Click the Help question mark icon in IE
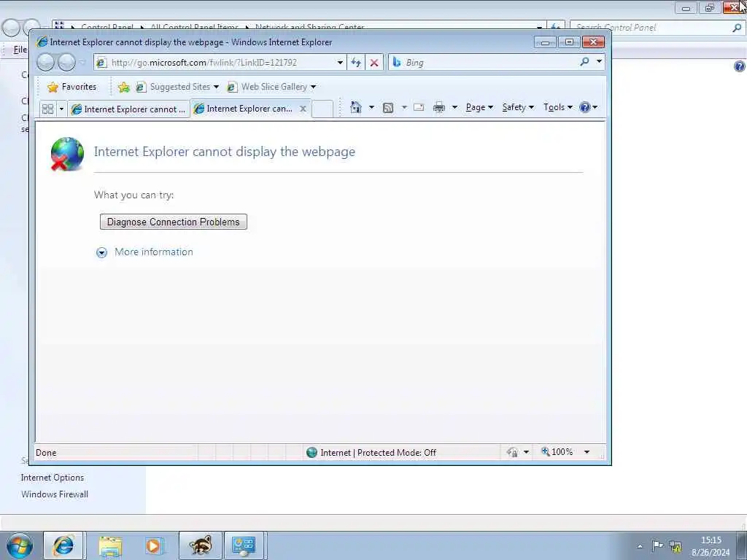 (x=585, y=107)
